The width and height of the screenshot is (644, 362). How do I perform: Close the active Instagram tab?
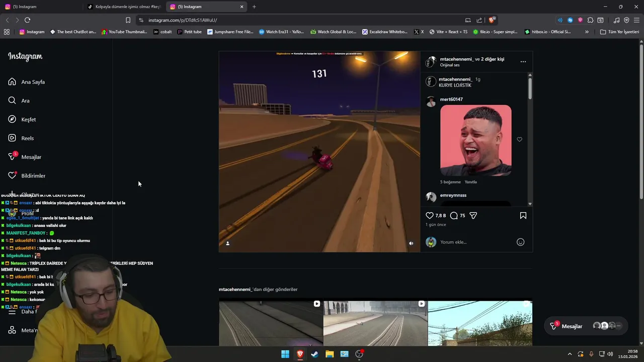pyautogui.click(x=242, y=7)
